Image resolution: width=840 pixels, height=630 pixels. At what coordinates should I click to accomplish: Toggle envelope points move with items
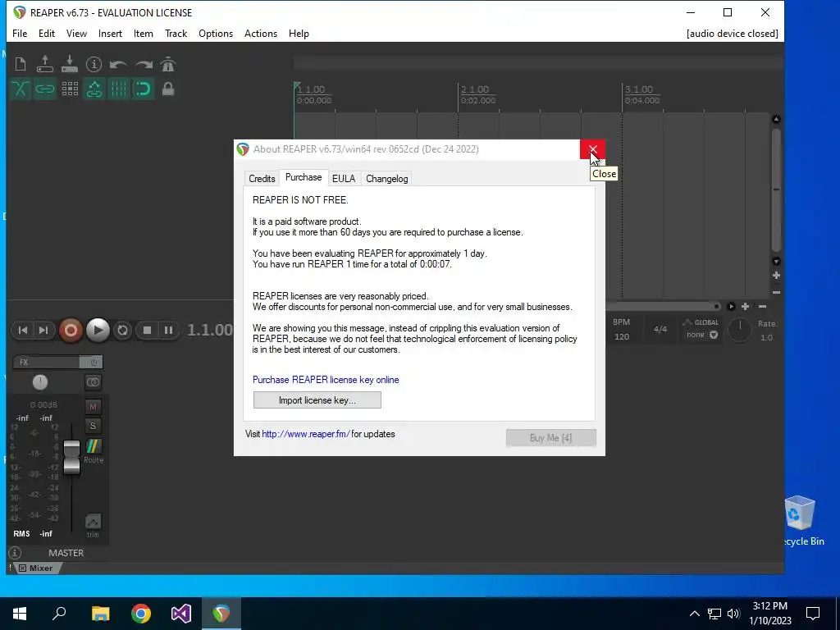point(94,89)
